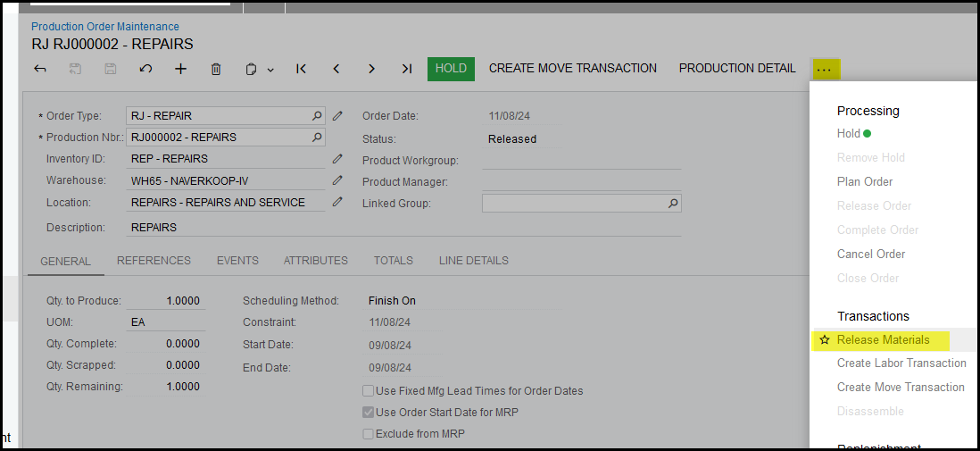Viewport: 980px width, 451px height.
Task: Click the back arrow toolbar icon
Action: click(40, 69)
